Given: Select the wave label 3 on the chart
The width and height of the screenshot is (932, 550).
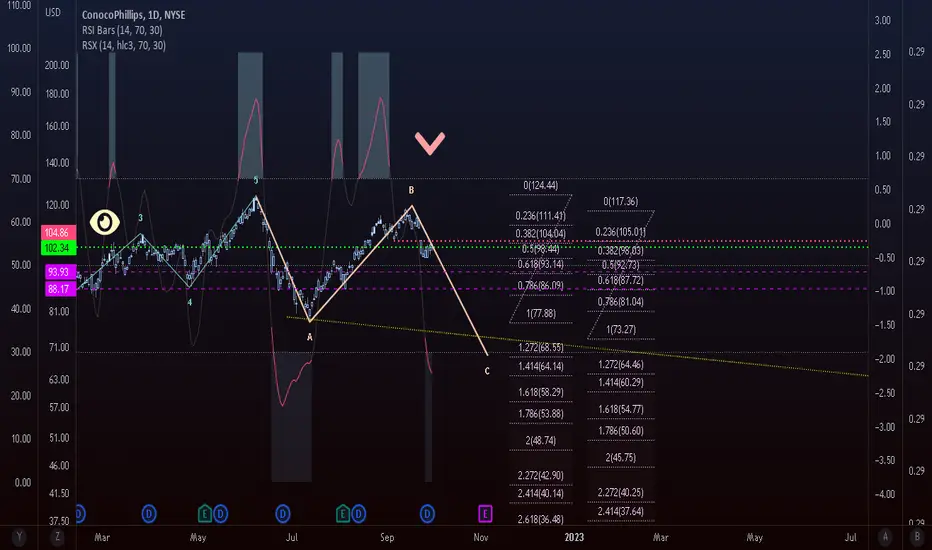Looking at the screenshot, I should click(140, 218).
